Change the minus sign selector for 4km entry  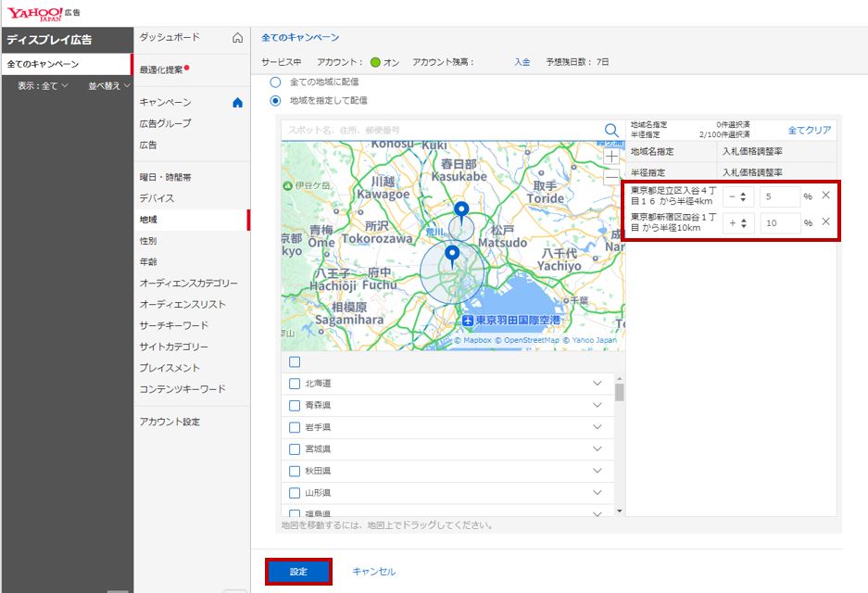(738, 196)
